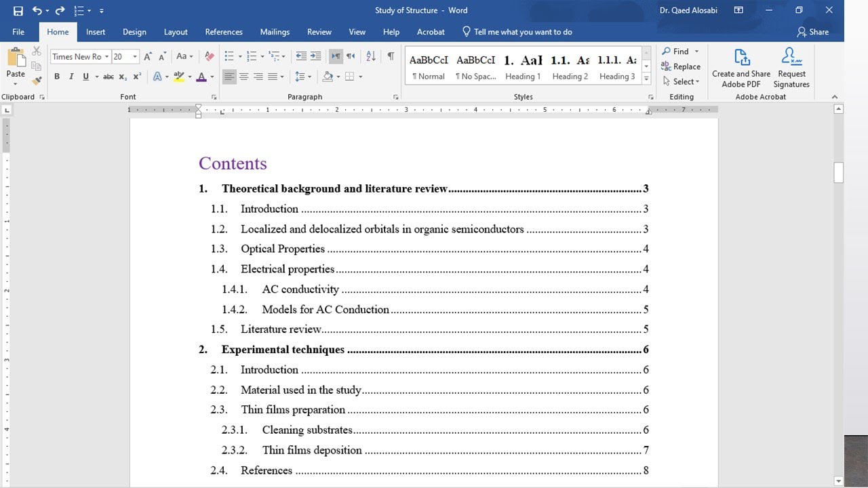Click the vertical scrollbar thumb

[x=839, y=173]
